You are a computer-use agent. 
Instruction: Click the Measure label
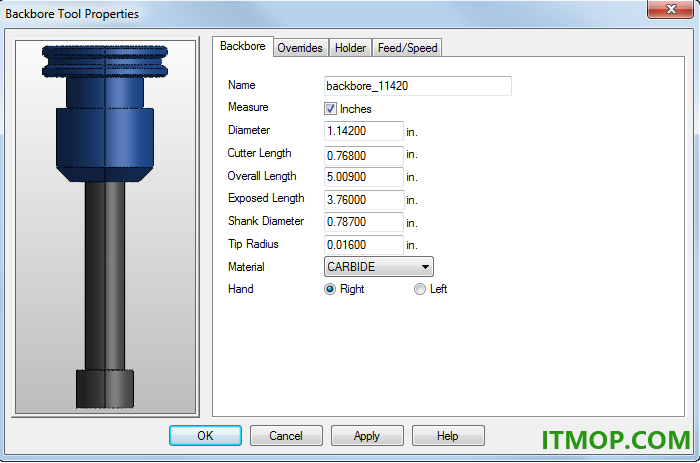click(x=248, y=107)
